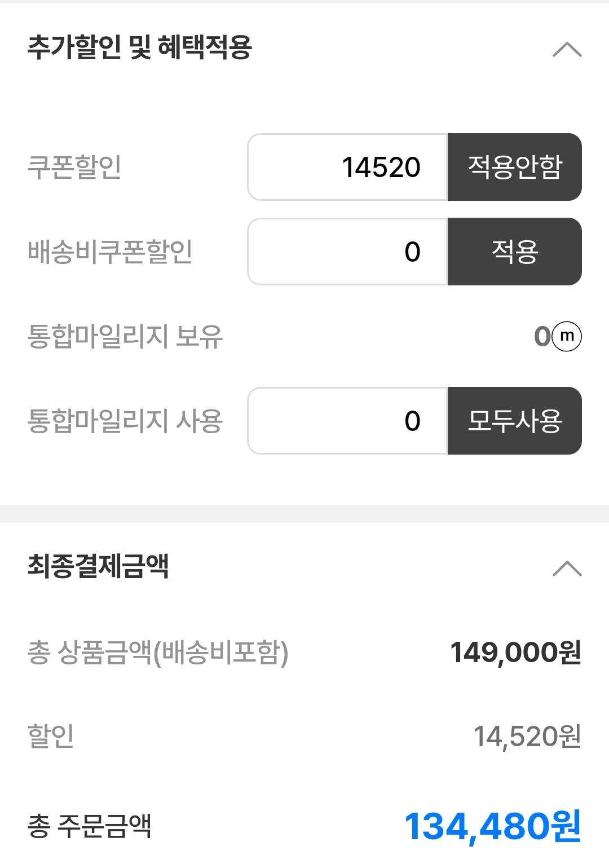
Task: Tap the 149,000원 product total amount
Action: 515,653
